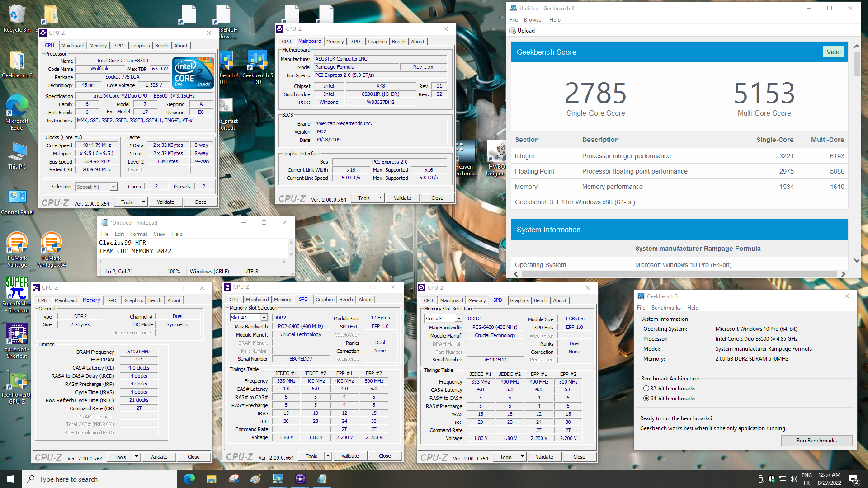
Task: Open the notification center icon
Action: click(x=854, y=479)
